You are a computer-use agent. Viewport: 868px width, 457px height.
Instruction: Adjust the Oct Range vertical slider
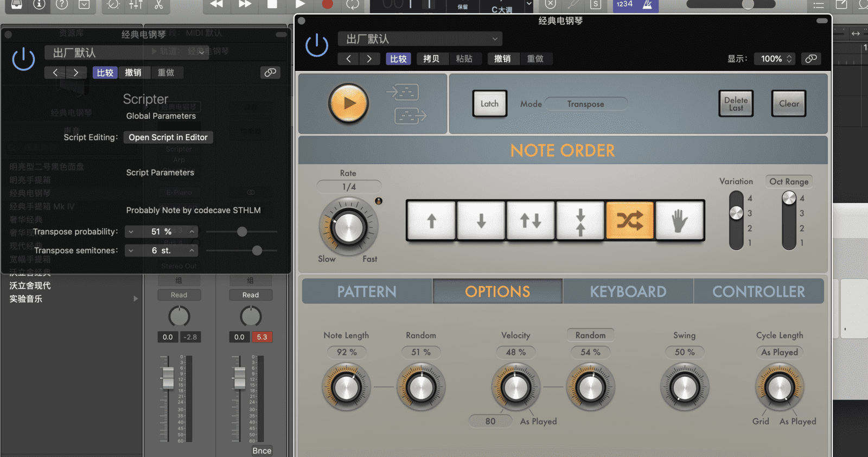pyautogui.click(x=789, y=220)
